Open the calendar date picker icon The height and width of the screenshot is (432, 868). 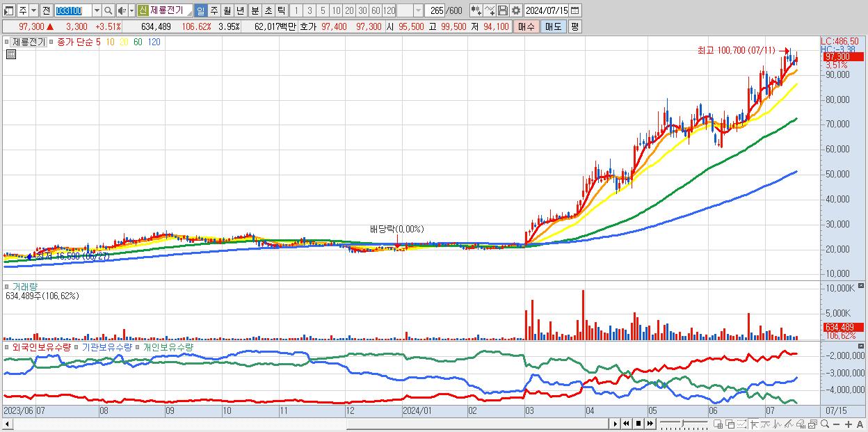pos(577,10)
